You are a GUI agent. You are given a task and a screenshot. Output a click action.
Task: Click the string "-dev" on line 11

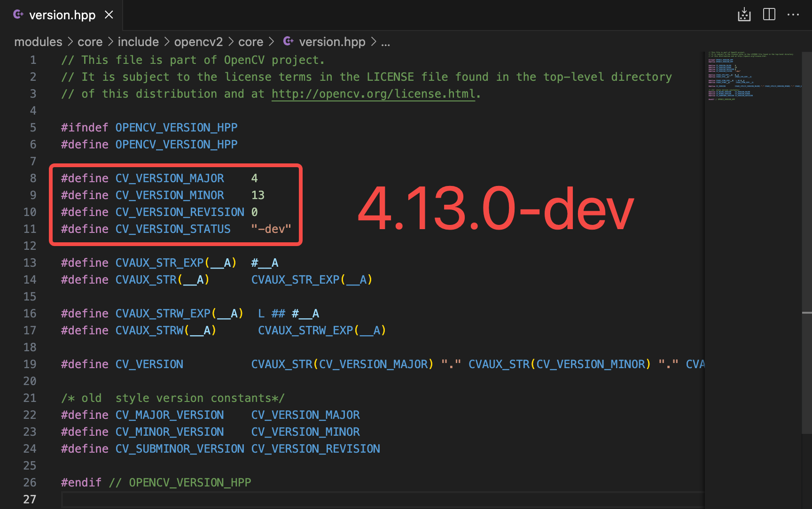pyautogui.click(x=271, y=229)
